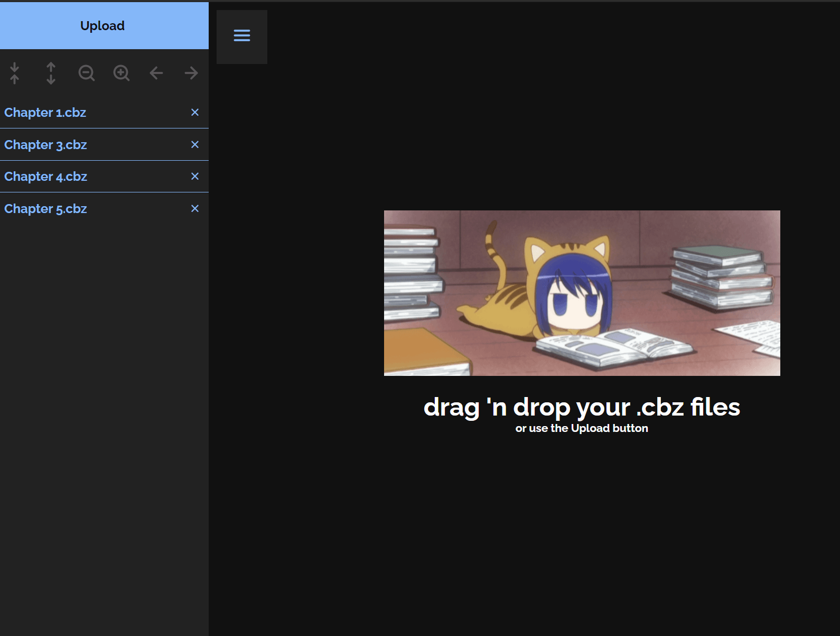This screenshot has width=840, height=636.
Task: Remove Chapter 1.cbz with its X icon
Action: point(195,112)
